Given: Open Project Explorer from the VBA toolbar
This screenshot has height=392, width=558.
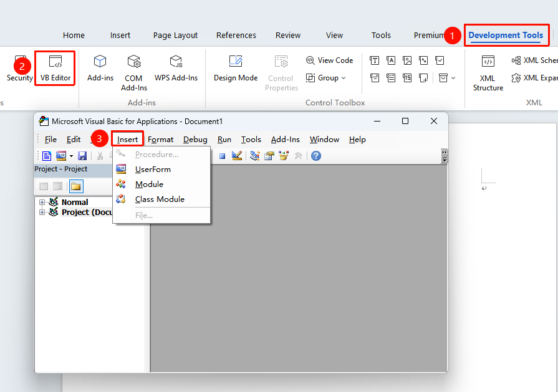Looking at the screenshot, I should (254, 156).
